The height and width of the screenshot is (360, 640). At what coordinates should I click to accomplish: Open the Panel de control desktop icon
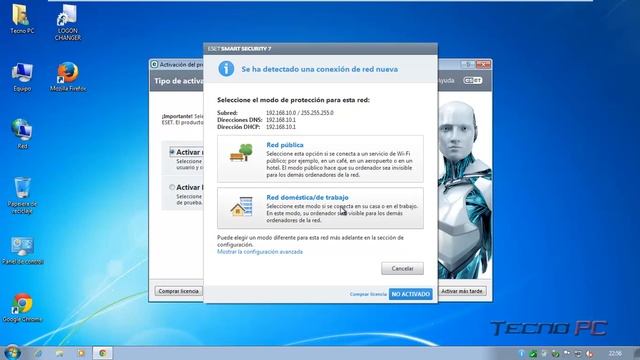[22, 251]
